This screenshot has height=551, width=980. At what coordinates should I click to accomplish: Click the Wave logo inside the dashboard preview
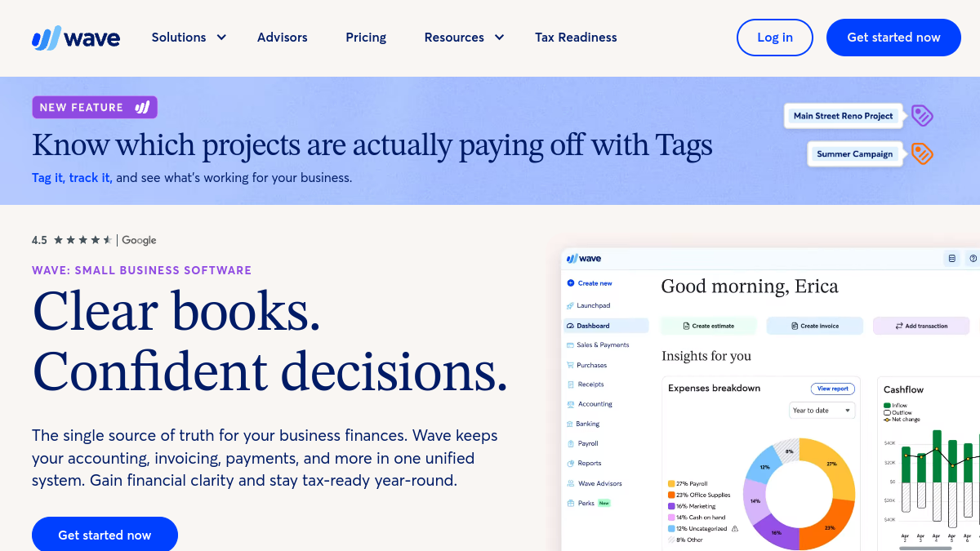584,259
